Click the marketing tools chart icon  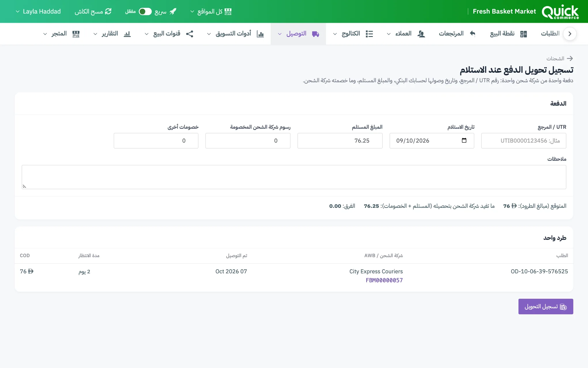point(260,34)
